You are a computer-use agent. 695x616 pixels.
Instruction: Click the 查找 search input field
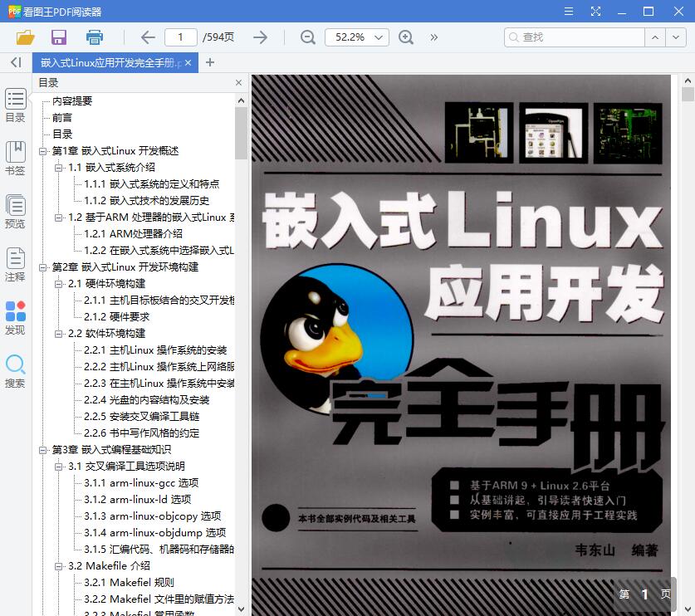coord(575,37)
